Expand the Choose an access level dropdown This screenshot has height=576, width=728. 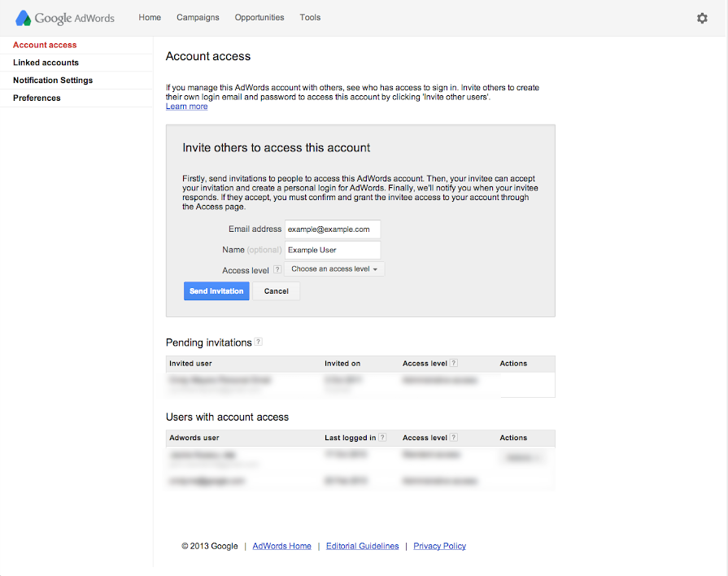334,269
